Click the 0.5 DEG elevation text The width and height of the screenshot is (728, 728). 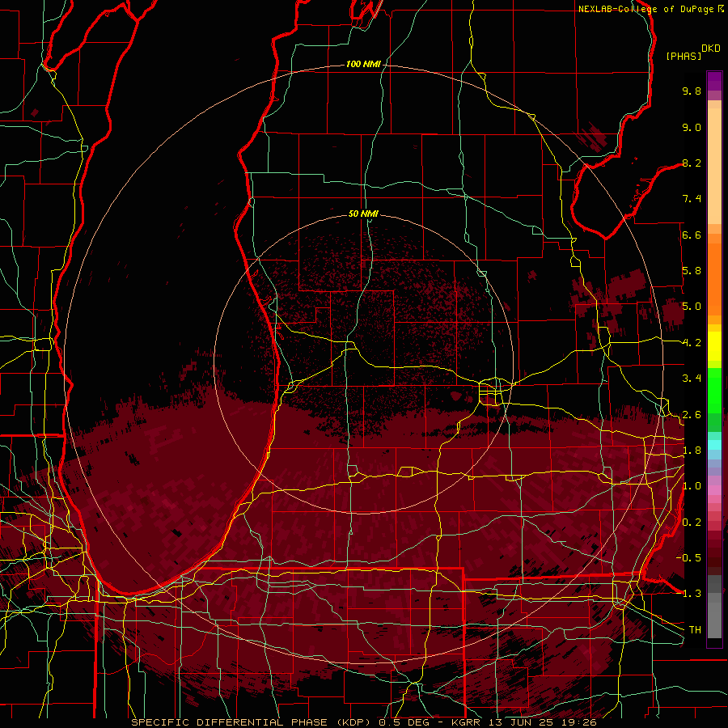coord(404,722)
